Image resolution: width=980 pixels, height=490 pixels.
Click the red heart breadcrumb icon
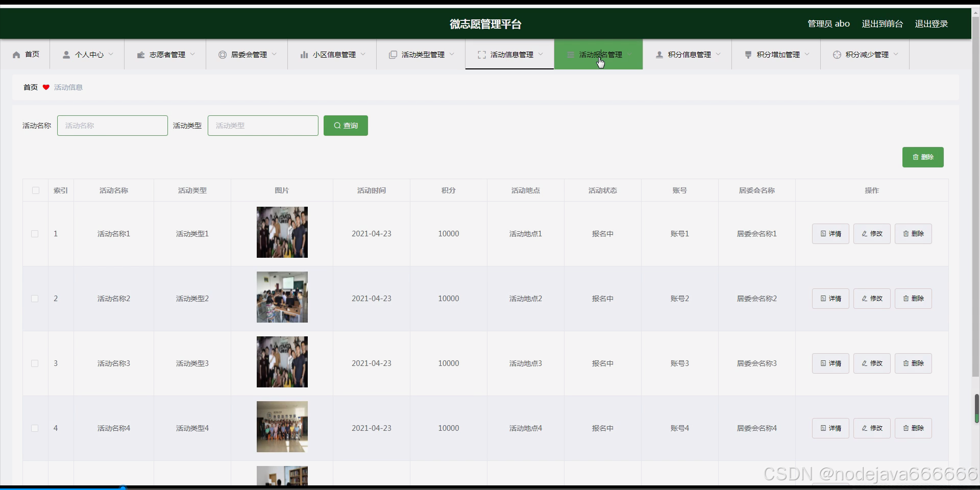pos(46,87)
